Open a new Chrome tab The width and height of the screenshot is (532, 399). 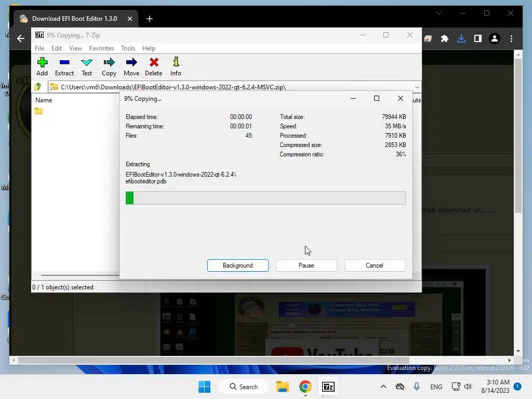click(150, 19)
